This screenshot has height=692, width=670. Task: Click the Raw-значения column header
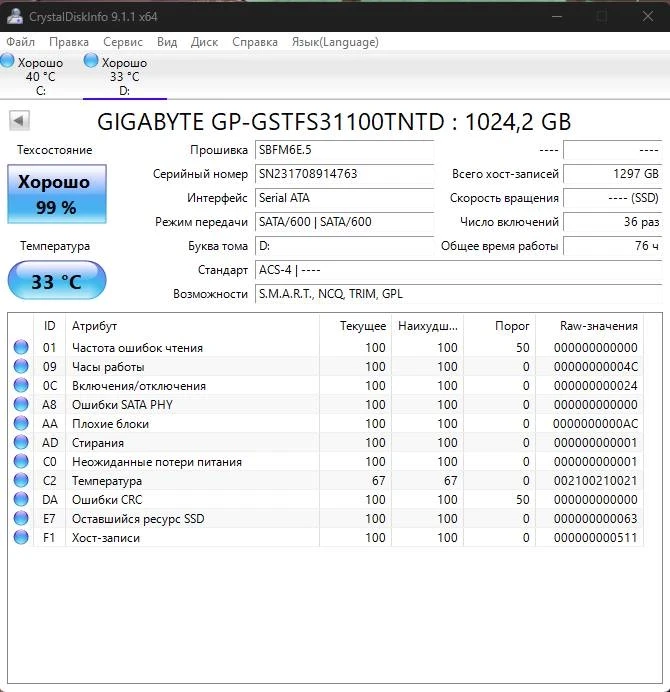(590, 326)
